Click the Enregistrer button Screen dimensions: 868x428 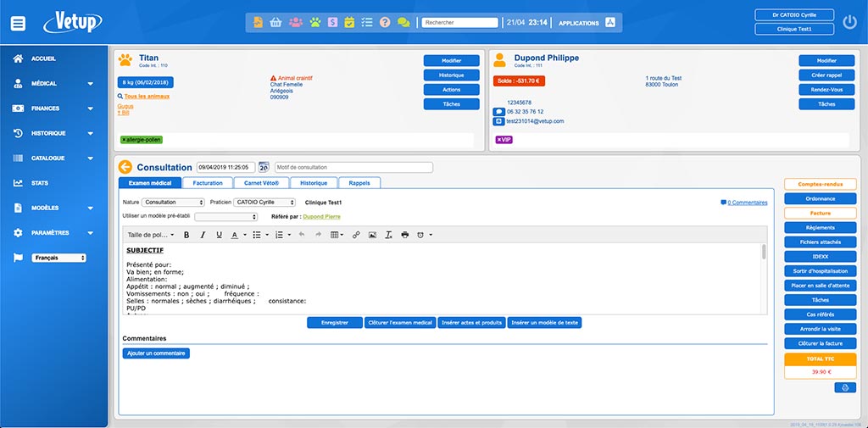click(x=334, y=323)
